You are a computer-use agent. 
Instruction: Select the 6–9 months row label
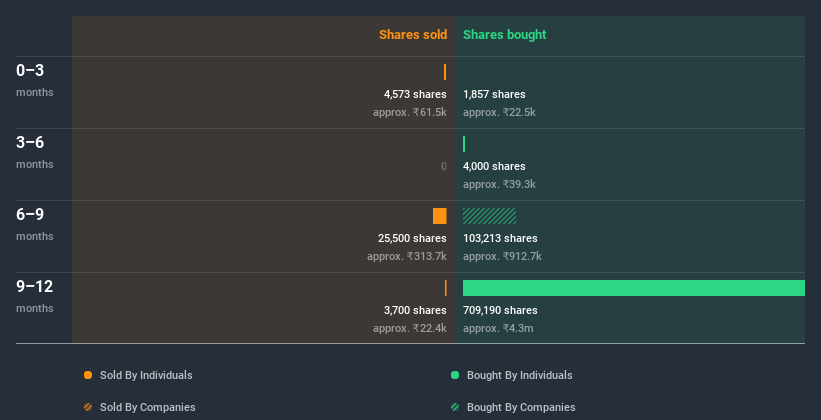point(35,224)
